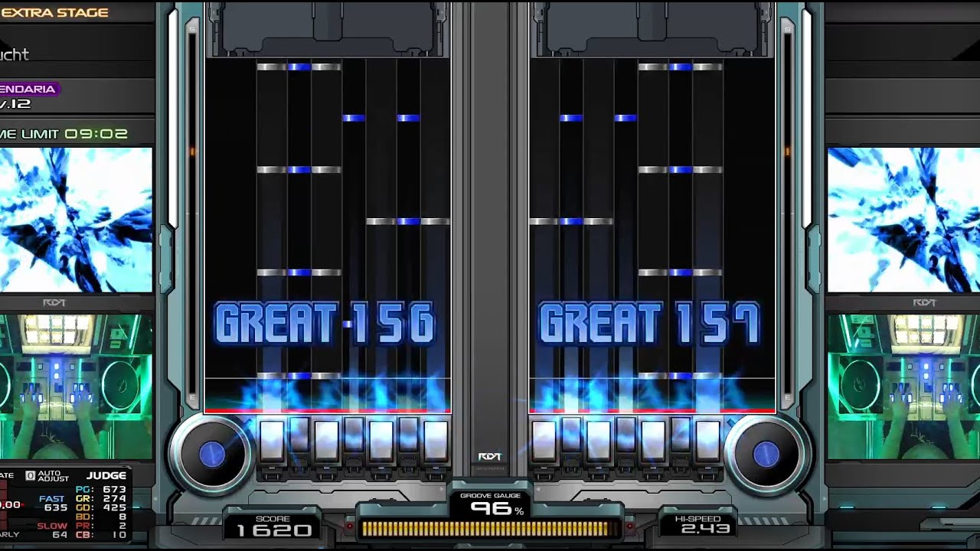The height and width of the screenshot is (551, 980).
Task: Select the PG: 673 judge count
Action: 101,489
